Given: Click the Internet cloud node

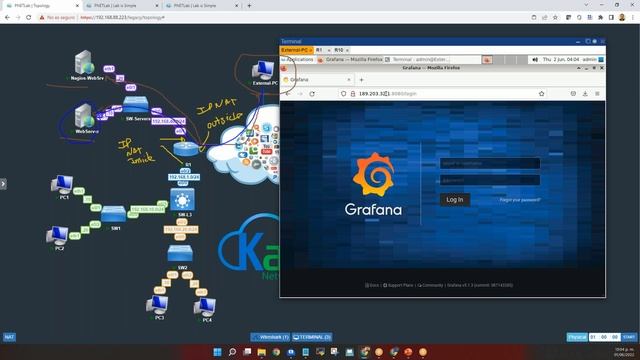Looking at the screenshot, I should (245, 145).
